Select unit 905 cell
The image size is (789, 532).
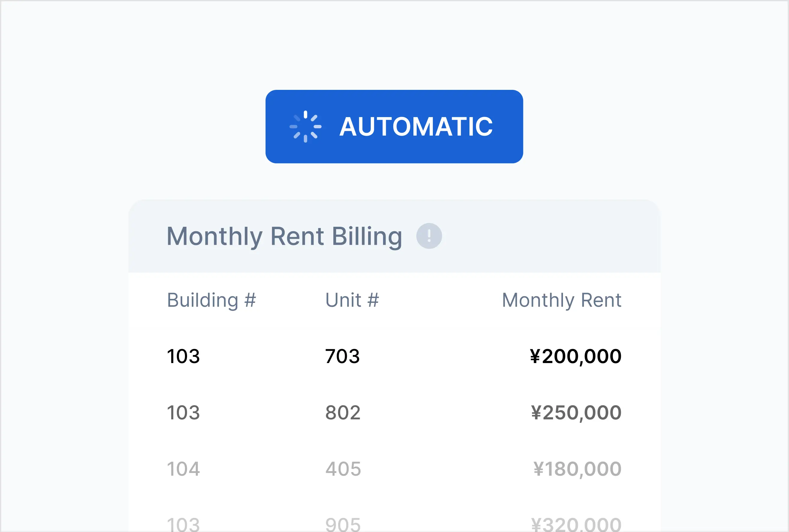click(x=343, y=524)
